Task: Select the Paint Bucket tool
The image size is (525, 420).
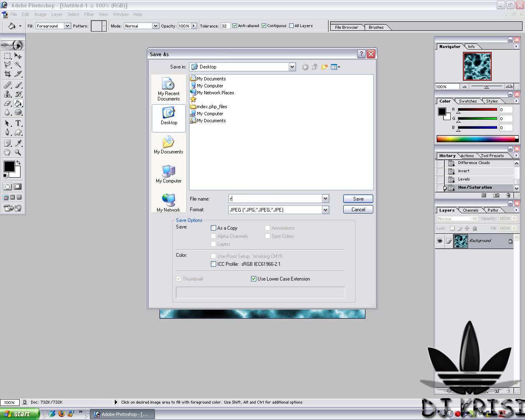Action: point(18,103)
